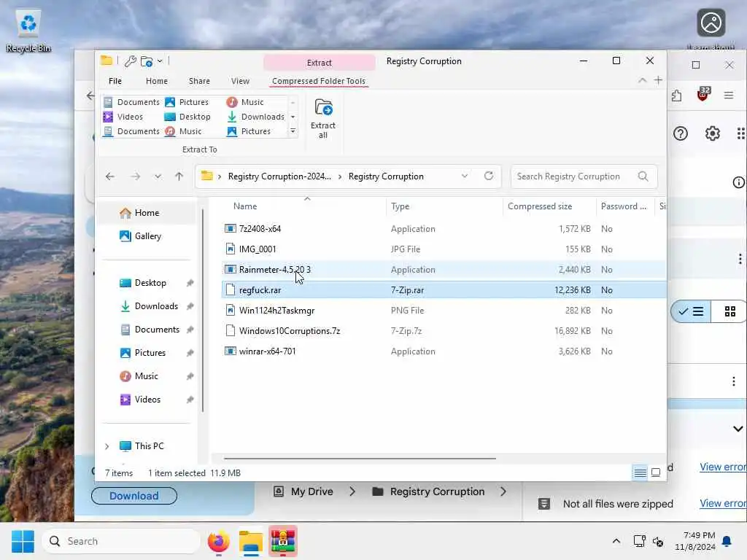Select winrar-x64-701 application file
Viewport: 747px width, 560px height.
(444, 351)
